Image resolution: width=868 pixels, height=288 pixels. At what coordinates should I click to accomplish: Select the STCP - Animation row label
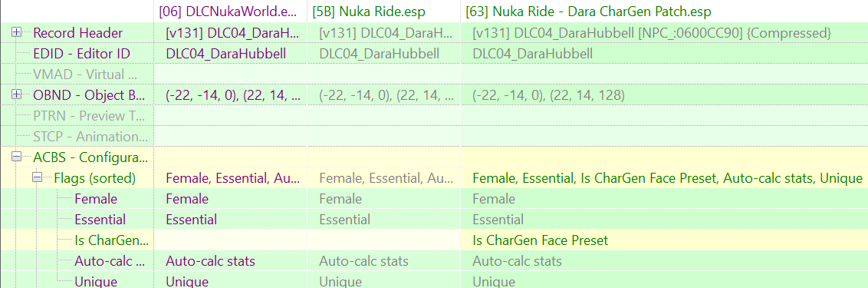[x=87, y=137]
